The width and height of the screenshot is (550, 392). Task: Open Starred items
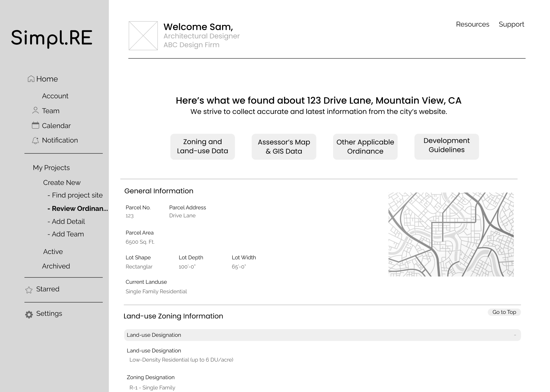pyautogui.click(x=48, y=289)
